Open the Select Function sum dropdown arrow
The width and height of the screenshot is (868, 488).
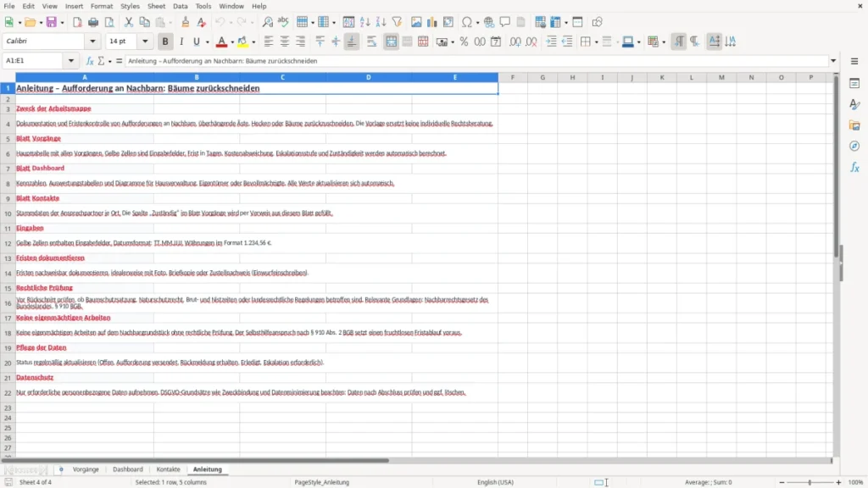coord(109,61)
